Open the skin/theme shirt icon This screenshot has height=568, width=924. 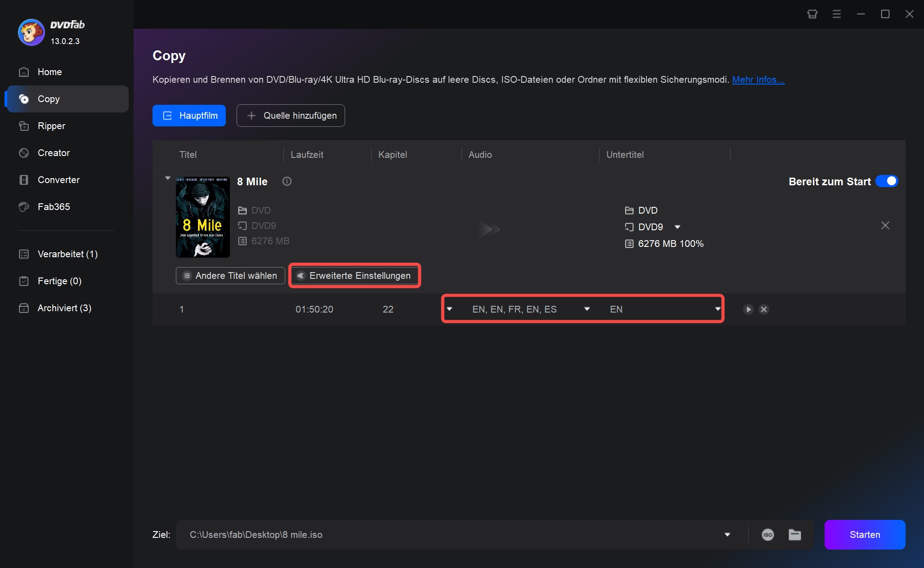pos(812,14)
